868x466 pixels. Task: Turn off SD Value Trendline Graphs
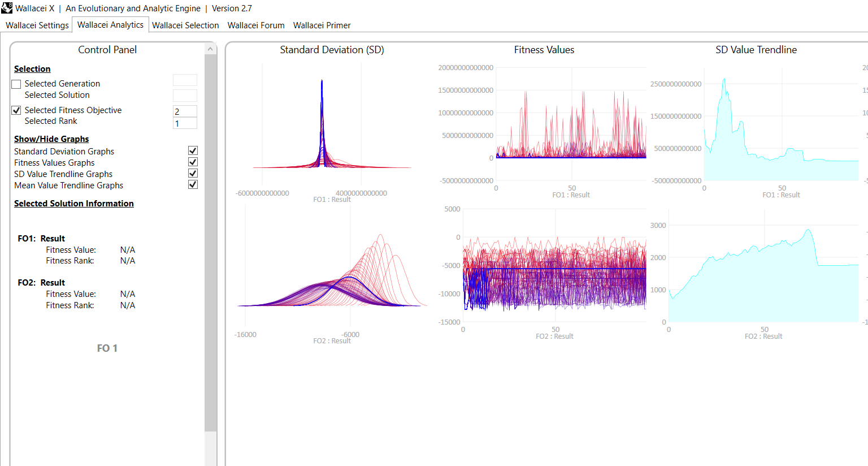tap(193, 173)
